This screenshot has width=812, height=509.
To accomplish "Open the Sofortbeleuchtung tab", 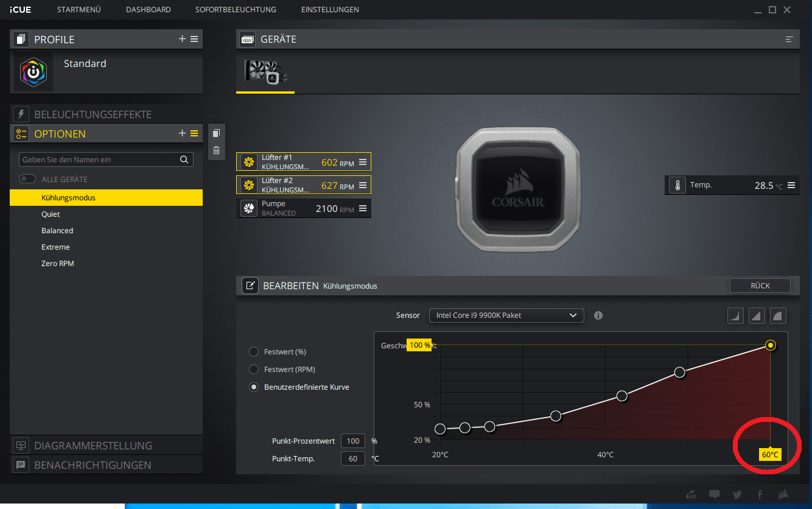I will click(236, 10).
